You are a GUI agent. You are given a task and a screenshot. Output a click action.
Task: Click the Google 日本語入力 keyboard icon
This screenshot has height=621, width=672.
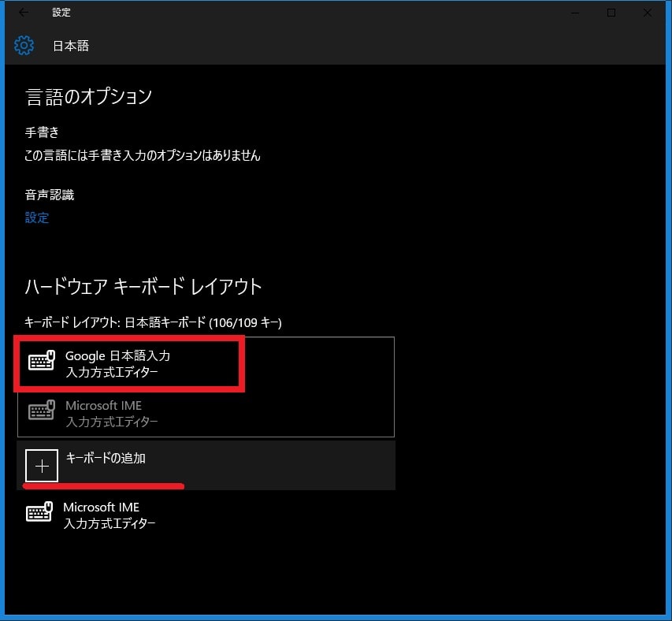pyautogui.click(x=42, y=360)
